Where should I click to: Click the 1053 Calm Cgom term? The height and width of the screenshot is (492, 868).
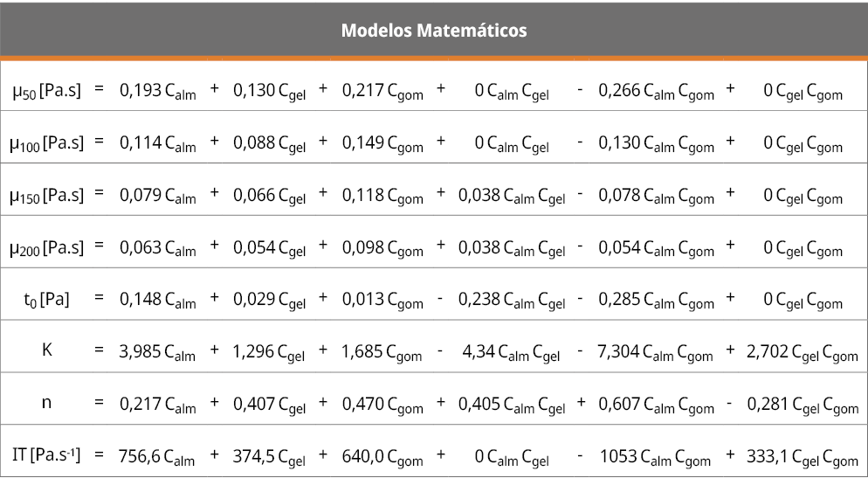coord(656,458)
